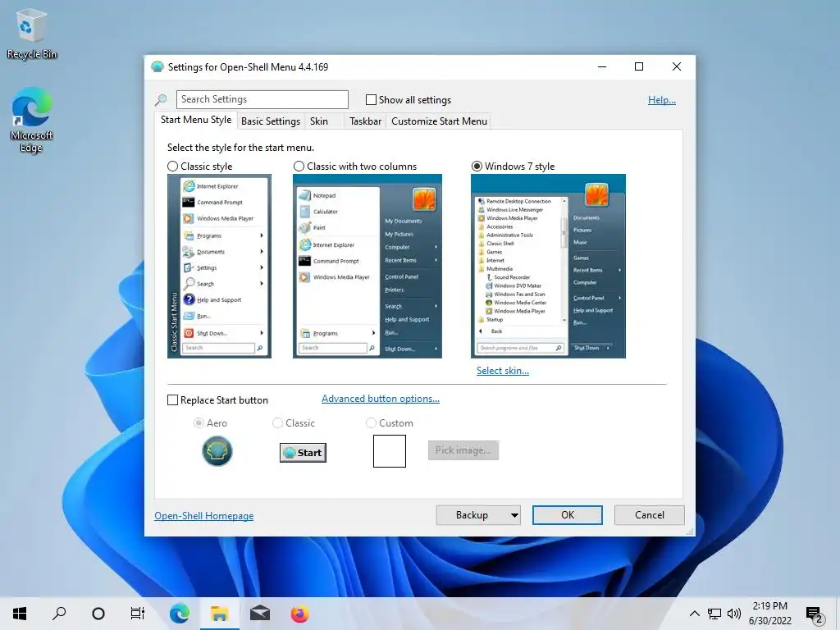Open Task View on the taskbar
The height and width of the screenshot is (630, 840).
(x=138, y=614)
